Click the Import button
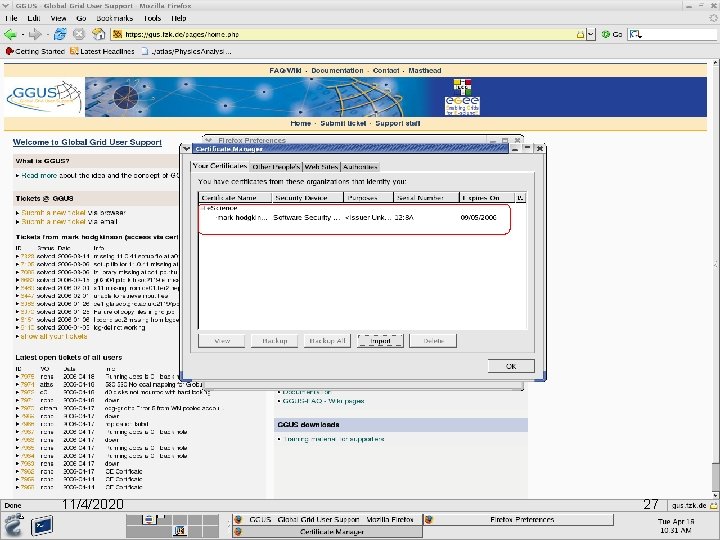The image size is (720, 540). click(380, 341)
